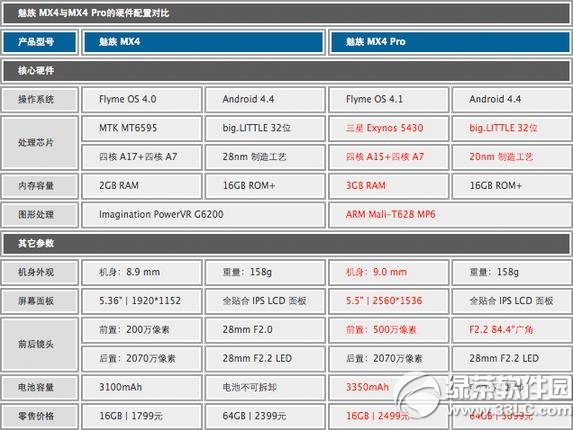The image size is (573, 430).
Task: Select the 前置: 500万像素 cell
Action: pyautogui.click(x=389, y=330)
